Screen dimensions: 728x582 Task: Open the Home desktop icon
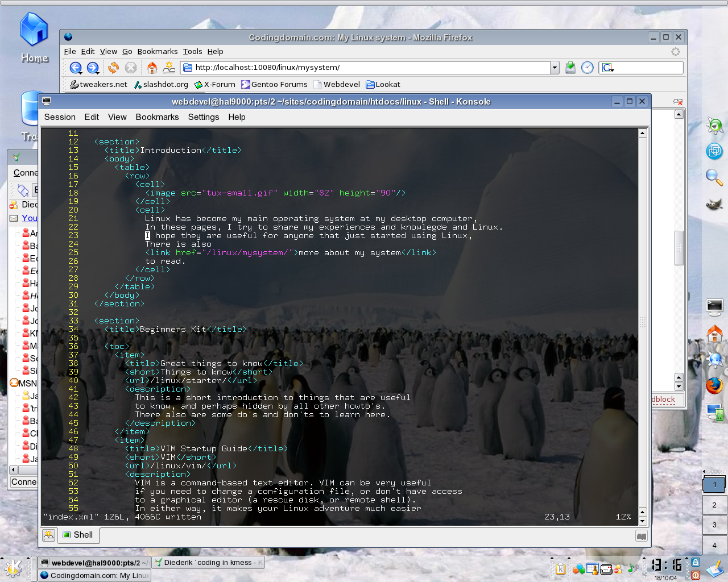pyautogui.click(x=34, y=38)
